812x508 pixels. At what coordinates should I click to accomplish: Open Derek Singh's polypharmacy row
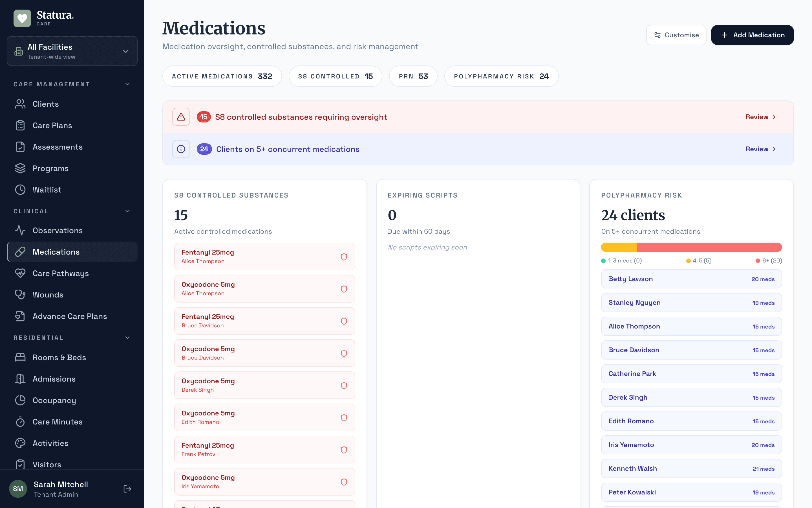(692, 397)
